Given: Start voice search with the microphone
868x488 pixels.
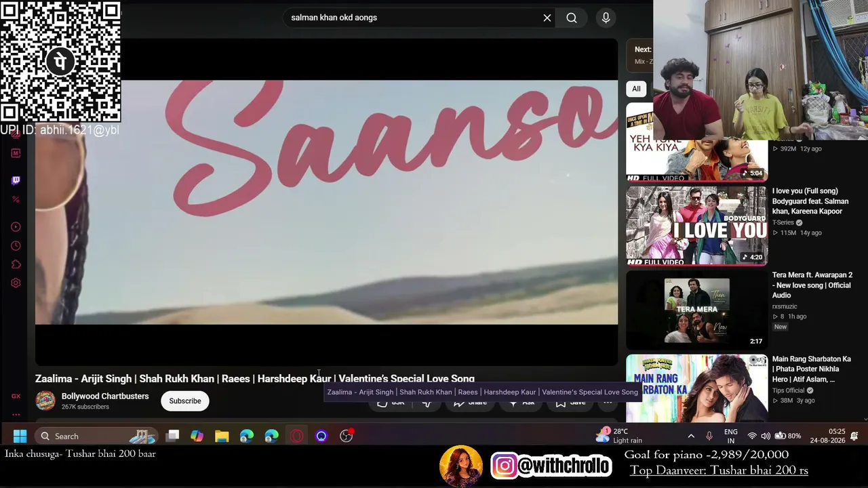Looking at the screenshot, I should (606, 18).
